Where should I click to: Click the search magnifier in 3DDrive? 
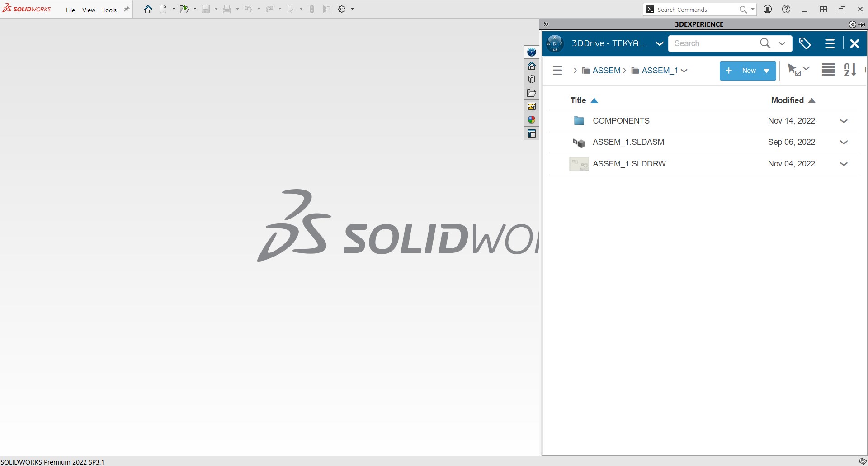tap(765, 43)
